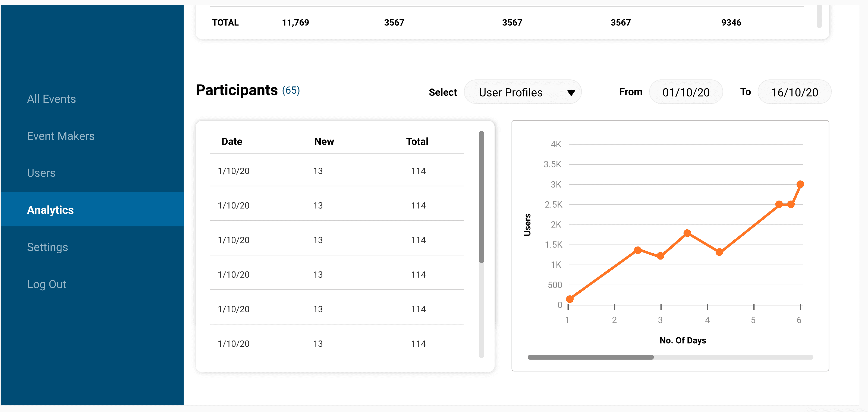Click the 4K y-axis label

556,144
